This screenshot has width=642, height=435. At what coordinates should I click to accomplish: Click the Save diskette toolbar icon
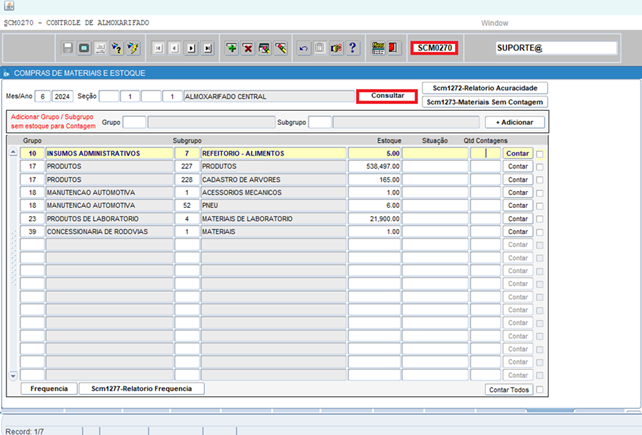(68, 48)
